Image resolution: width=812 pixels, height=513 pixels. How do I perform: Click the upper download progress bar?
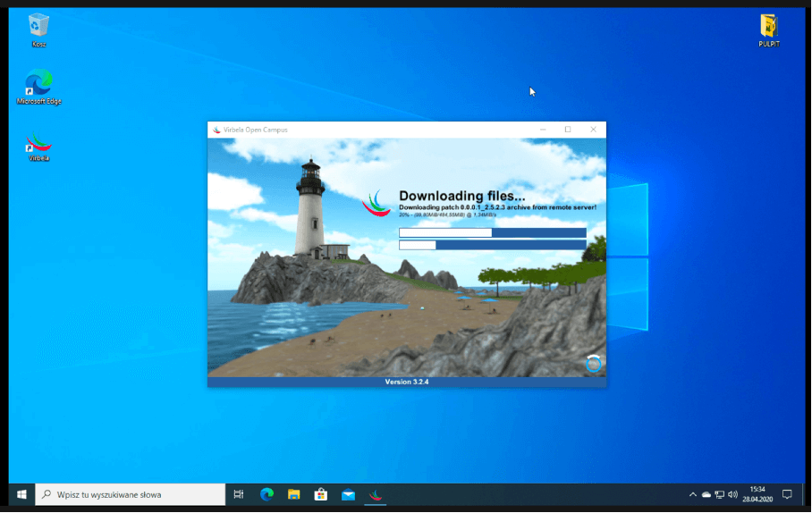[x=492, y=232]
